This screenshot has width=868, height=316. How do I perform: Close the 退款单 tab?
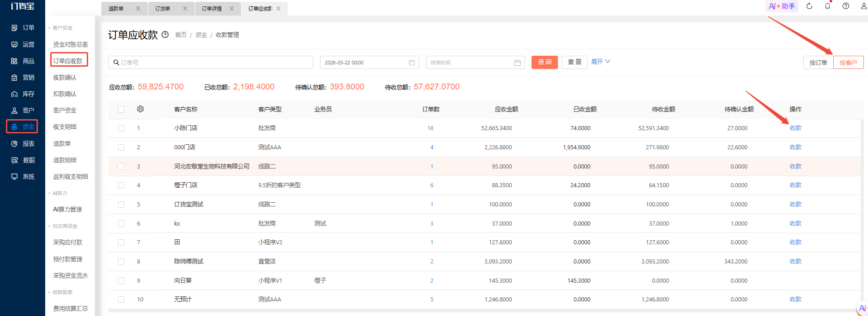(x=138, y=9)
